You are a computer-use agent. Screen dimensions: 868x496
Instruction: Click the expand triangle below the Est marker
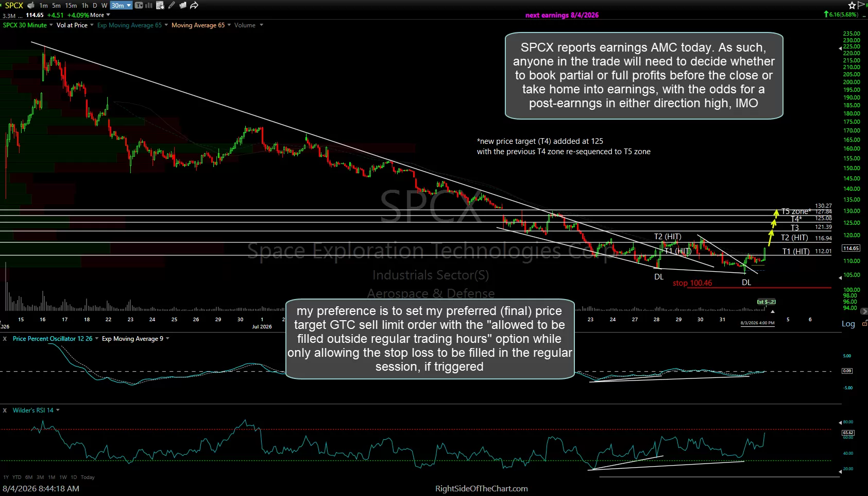coord(772,311)
